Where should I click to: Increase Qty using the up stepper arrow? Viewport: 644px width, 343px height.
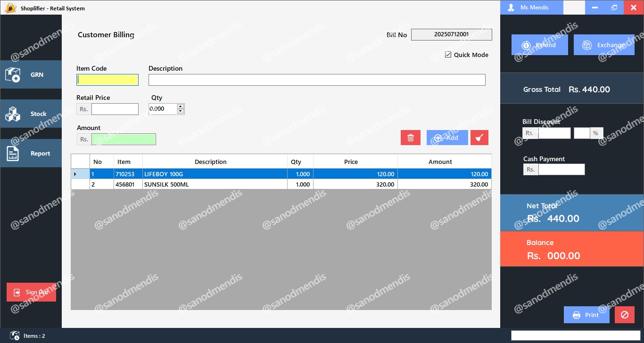coord(180,106)
